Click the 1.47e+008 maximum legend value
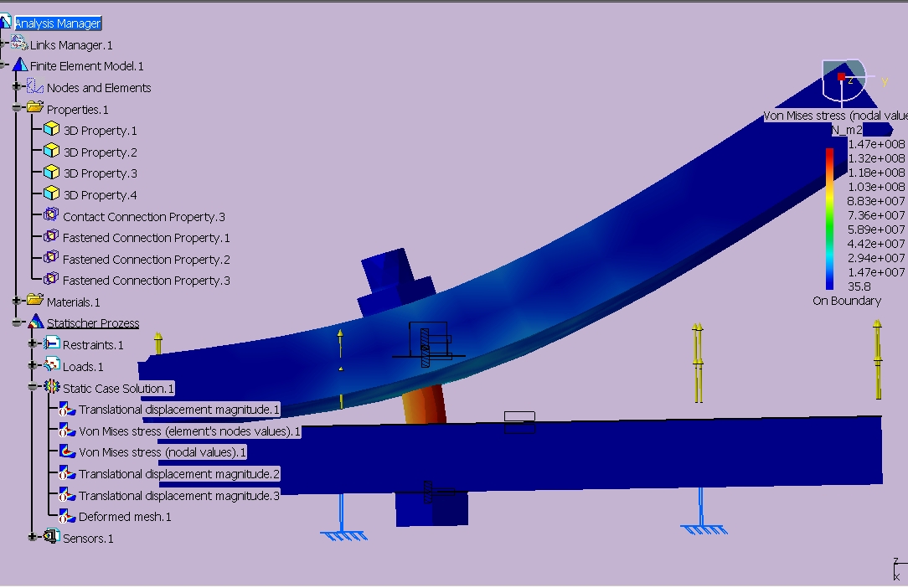The height and width of the screenshot is (588, 908). [x=876, y=144]
